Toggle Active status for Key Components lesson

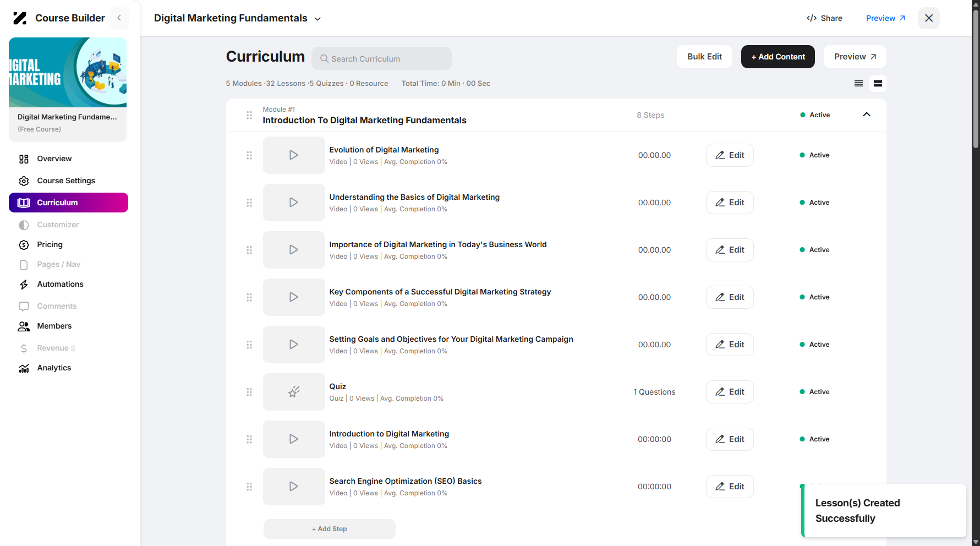coord(814,297)
